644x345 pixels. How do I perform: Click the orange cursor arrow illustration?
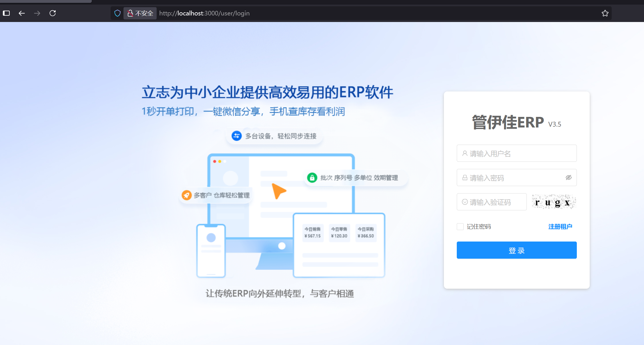tap(278, 191)
